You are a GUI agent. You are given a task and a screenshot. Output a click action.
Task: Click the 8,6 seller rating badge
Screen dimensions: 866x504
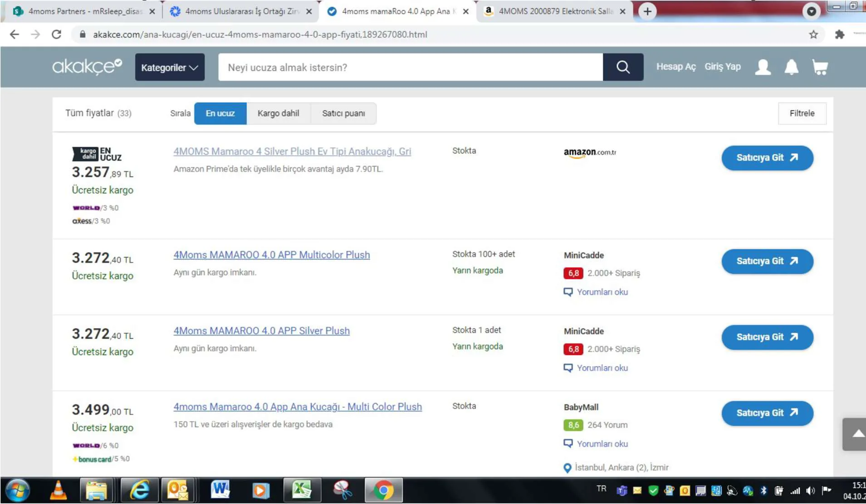pos(573,425)
